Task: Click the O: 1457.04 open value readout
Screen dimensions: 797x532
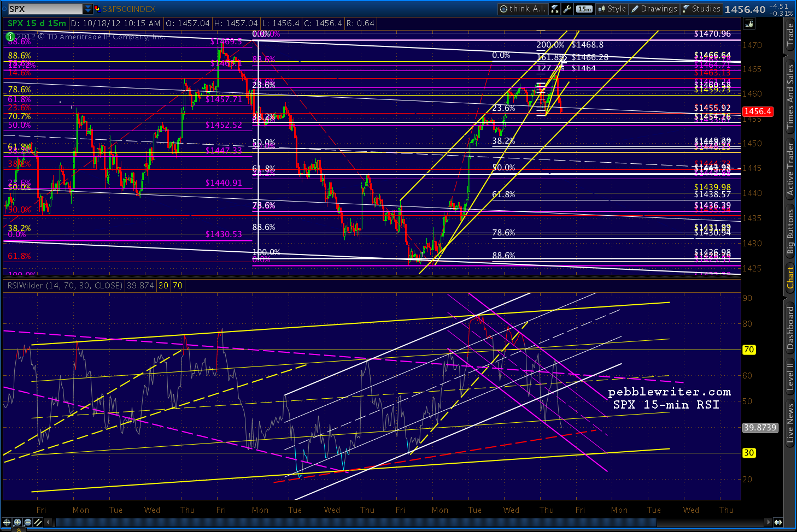Action: (188, 23)
